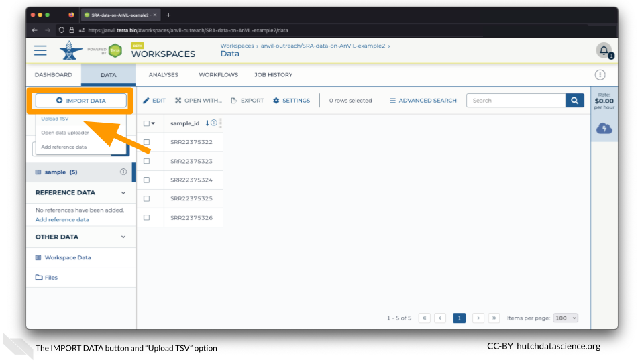Choose Upload TSV from the menu

pos(55,119)
